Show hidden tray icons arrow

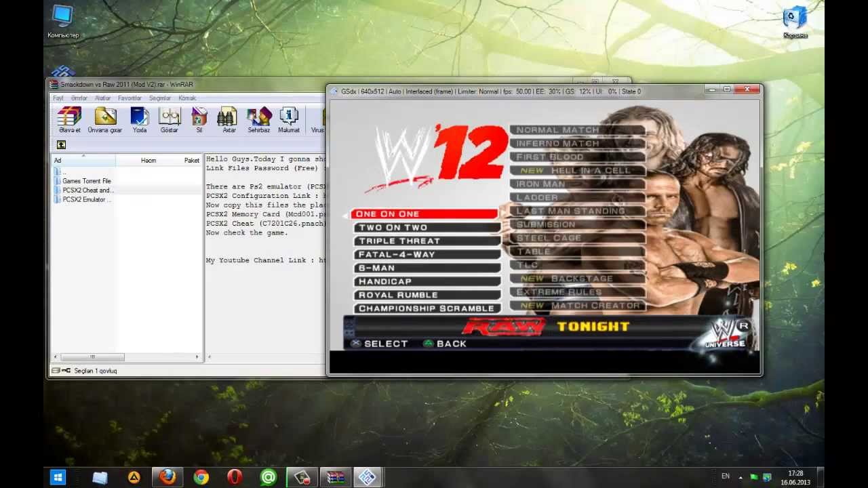coord(741,477)
